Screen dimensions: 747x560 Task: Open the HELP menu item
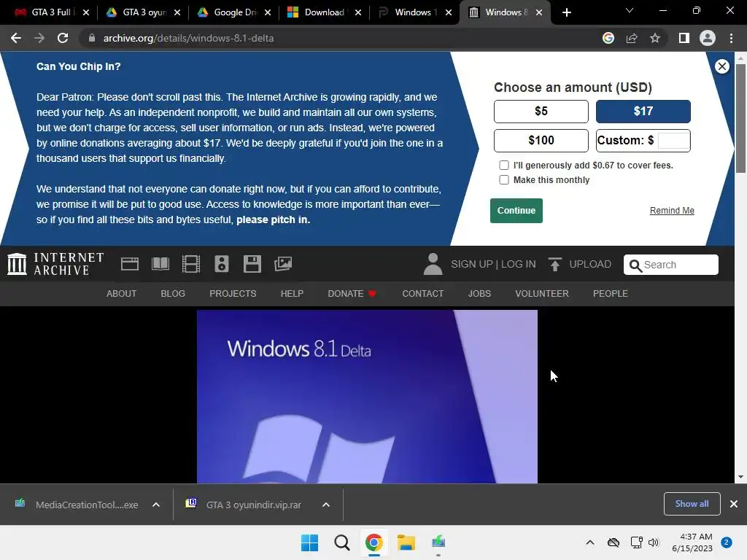click(292, 294)
